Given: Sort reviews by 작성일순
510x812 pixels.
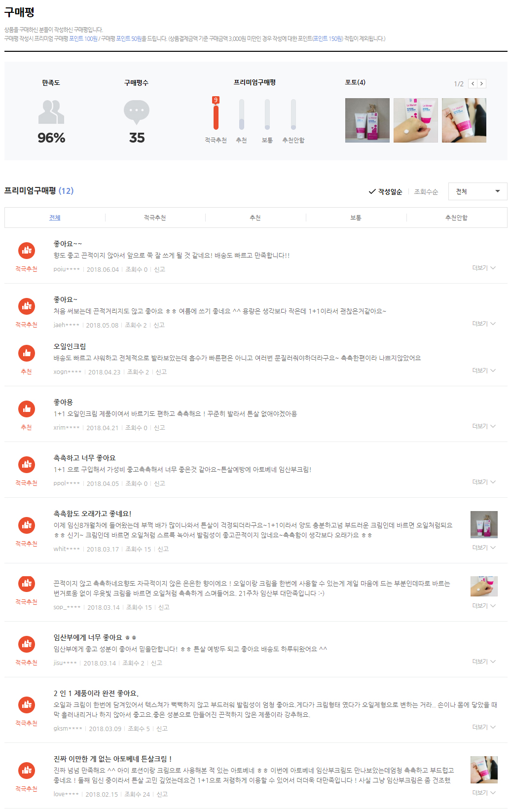Looking at the screenshot, I should tap(390, 192).
